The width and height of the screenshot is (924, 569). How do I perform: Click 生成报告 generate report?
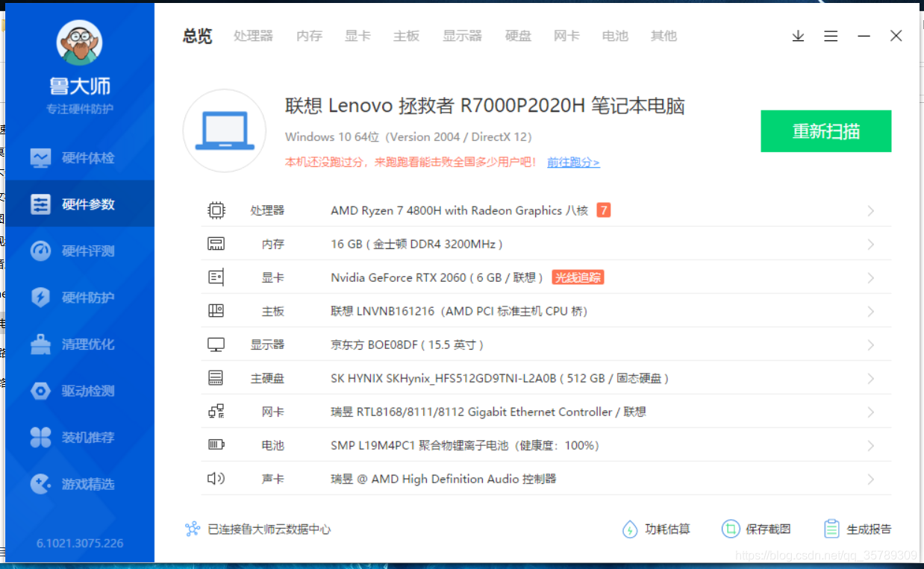(x=857, y=529)
